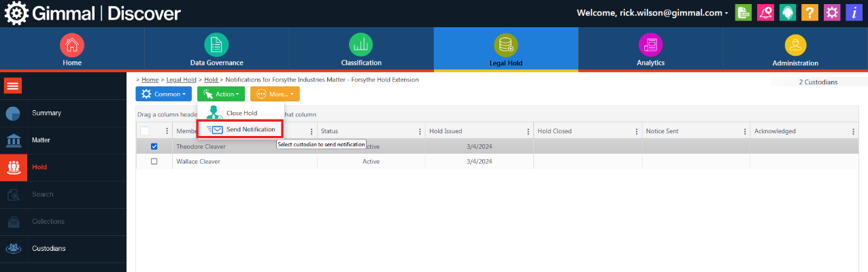Select Close Hold menu entry
Screen dimensions: 868x272
click(x=241, y=113)
